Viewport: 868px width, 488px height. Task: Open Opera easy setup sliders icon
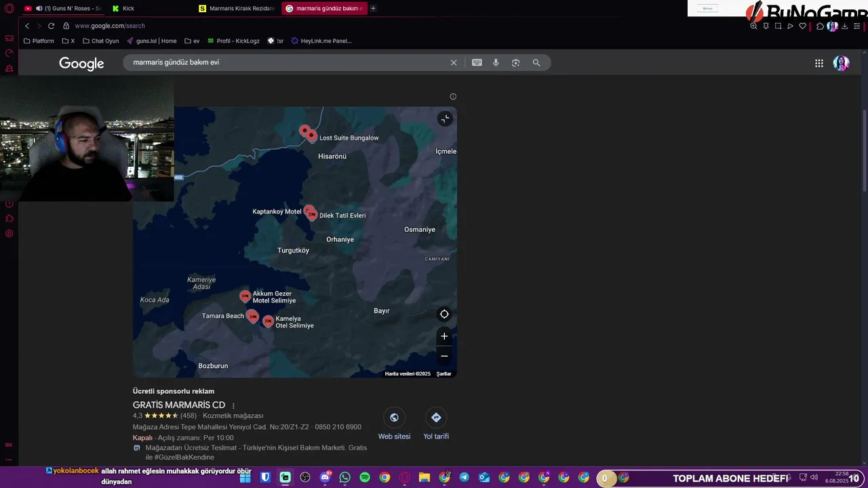click(x=856, y=26)
